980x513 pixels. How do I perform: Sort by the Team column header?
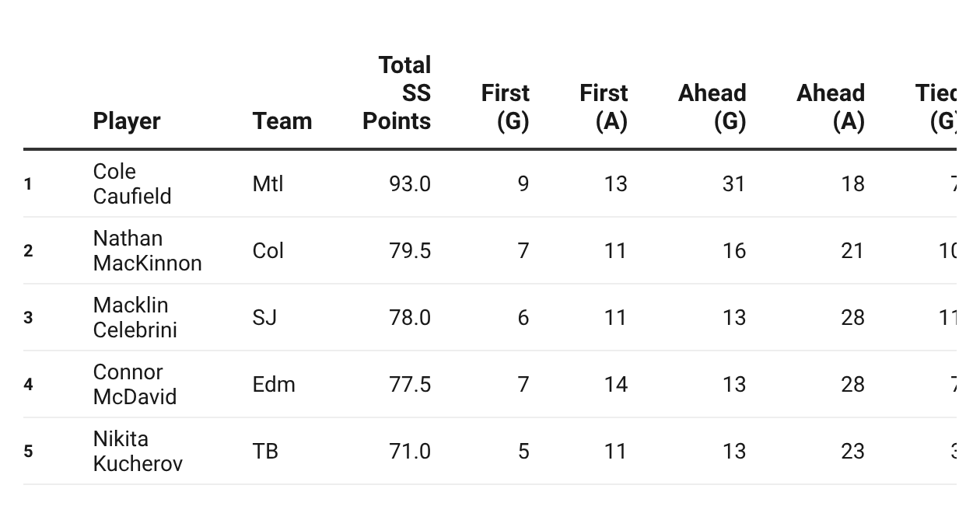[282, 121]
